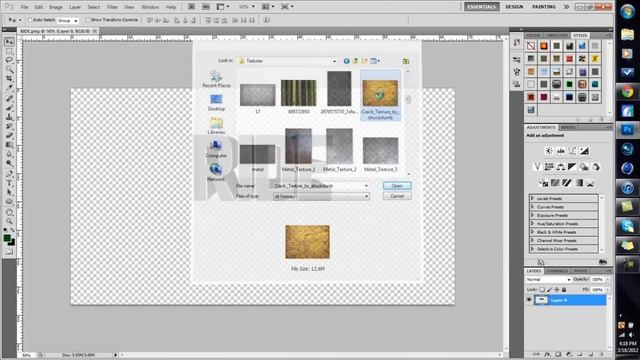Add a Curves adjustment
This screenshot has height=360, width=640.
[573, 151]
